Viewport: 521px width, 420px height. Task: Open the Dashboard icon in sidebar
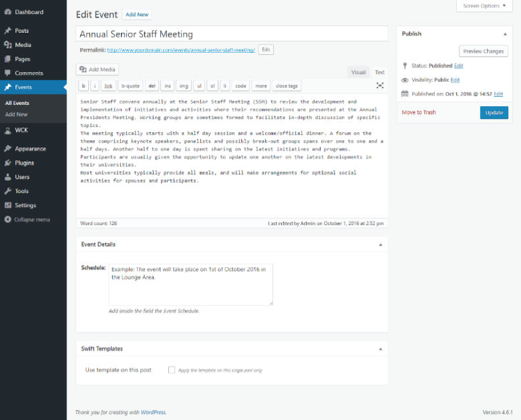(x=8, y=12)
